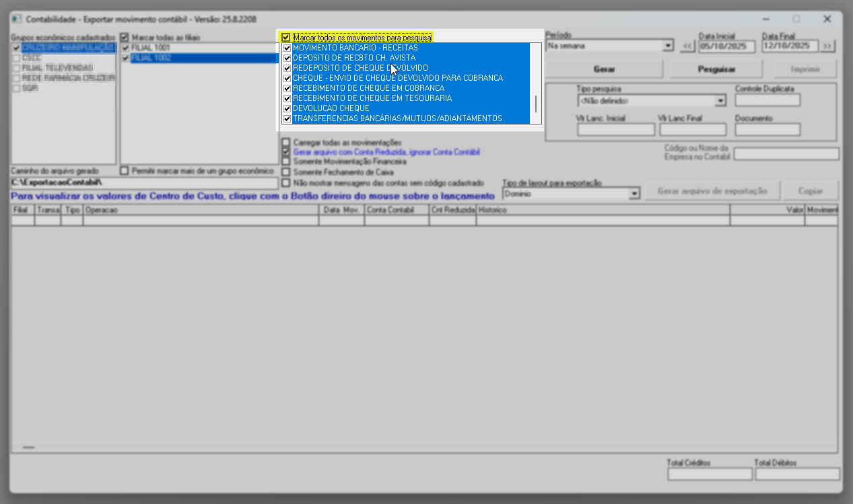Toggle 'Marcar todos os movimentos para pesquisa' checkbox
Viewport: 853px width, 504px height.
tap(287, 38)
